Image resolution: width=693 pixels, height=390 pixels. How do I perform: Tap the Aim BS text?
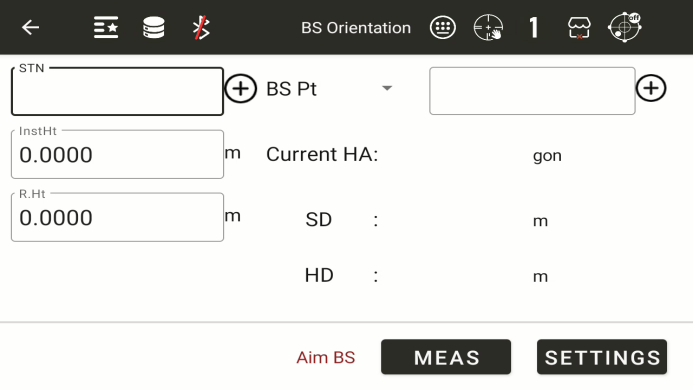(326, 357)
